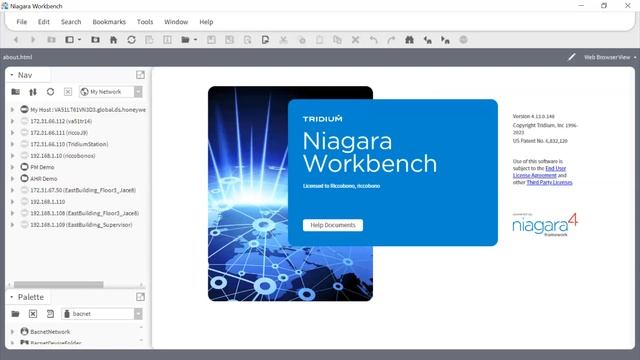Viewport: 640px width, 360px height.
Task: Open the Window menu
Action: [176, 22]
